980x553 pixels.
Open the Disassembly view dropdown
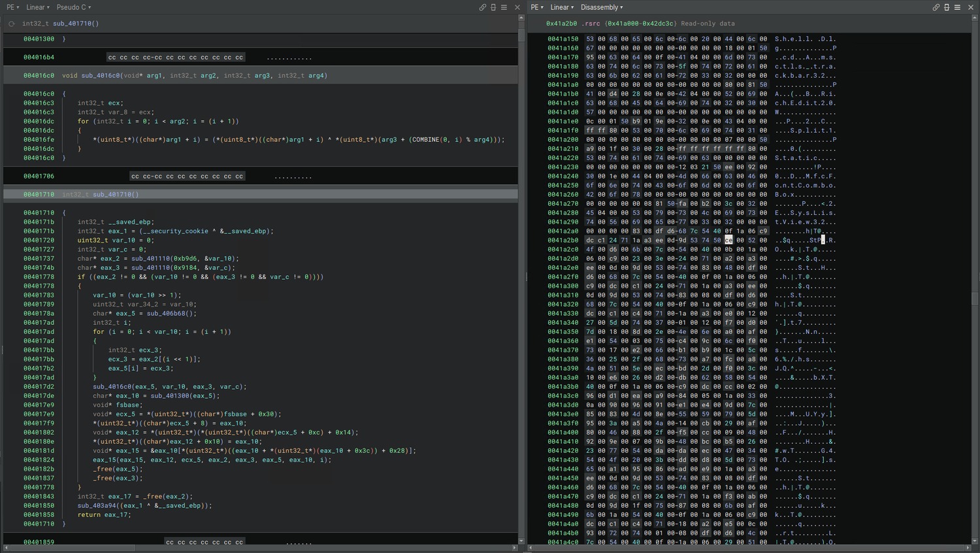click(598, 7)
